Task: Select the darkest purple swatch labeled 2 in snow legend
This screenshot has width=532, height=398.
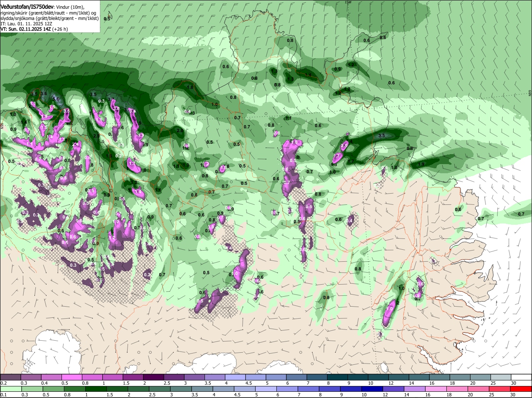Action: point(153,377)
